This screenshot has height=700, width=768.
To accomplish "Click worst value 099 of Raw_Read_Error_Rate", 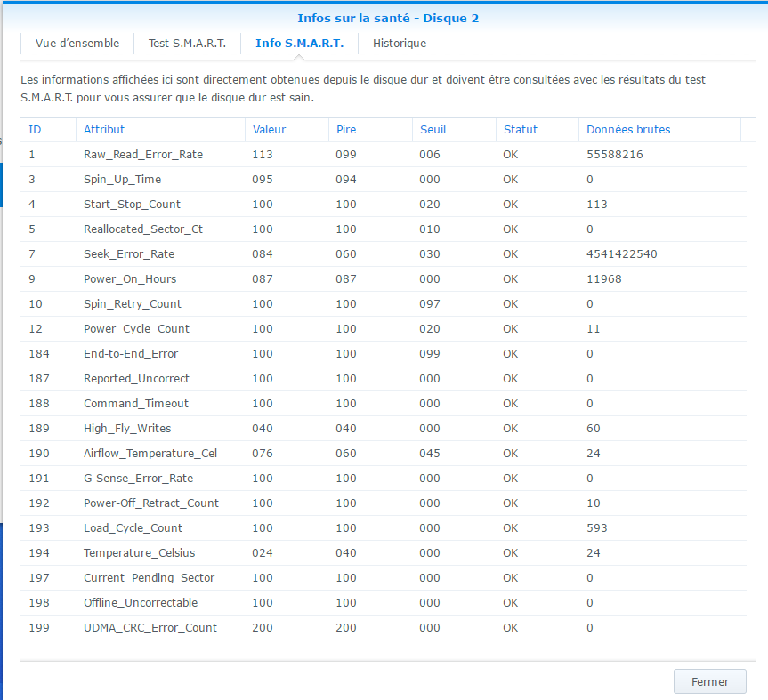I will coord(346,155).
